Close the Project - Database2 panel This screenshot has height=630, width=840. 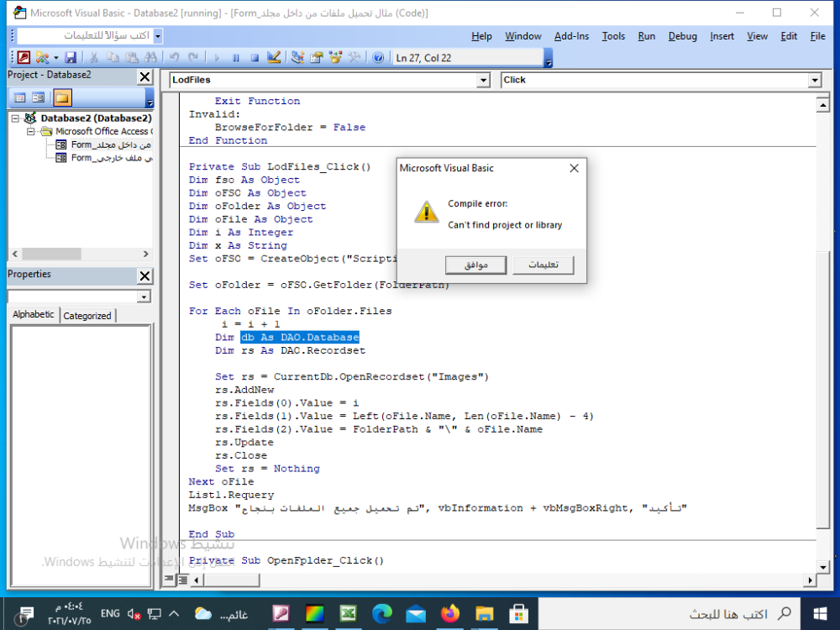144,76
